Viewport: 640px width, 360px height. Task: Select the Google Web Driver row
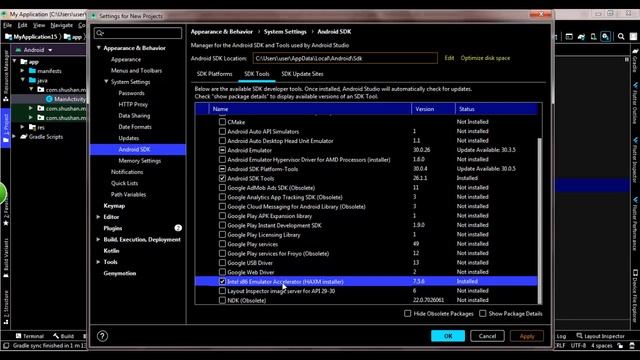pos(366,272)
